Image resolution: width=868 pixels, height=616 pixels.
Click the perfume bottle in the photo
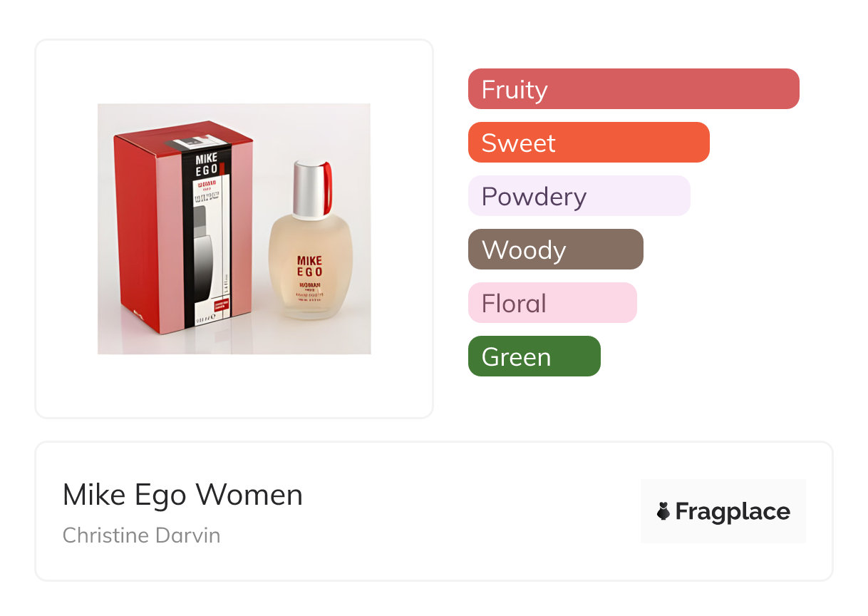pos(310,271)
